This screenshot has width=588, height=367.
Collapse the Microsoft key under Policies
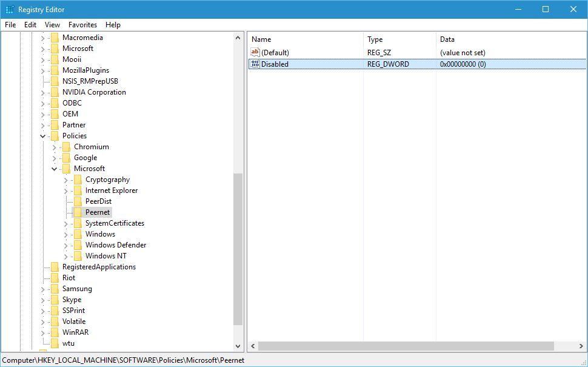[x=55, y=169]
